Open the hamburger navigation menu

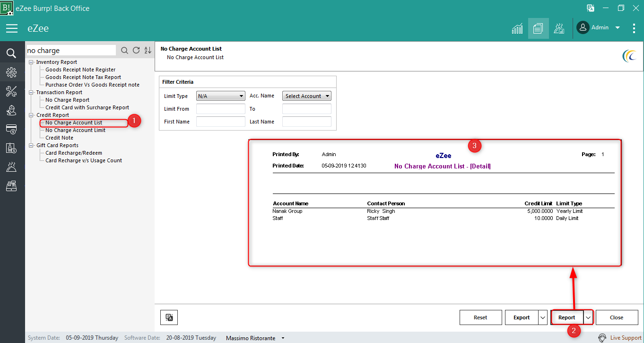pyautogui.click(x=12, y=28)
